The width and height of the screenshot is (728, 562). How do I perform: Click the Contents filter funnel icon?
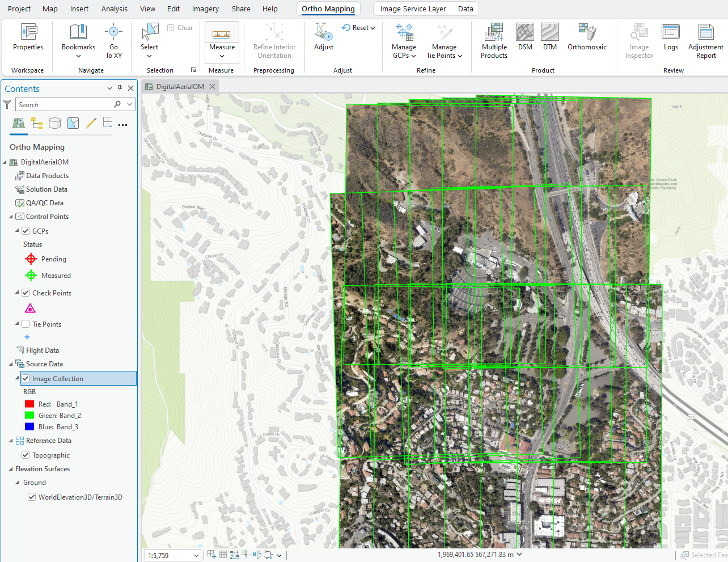pyautogui.click(x=7, y=104)
